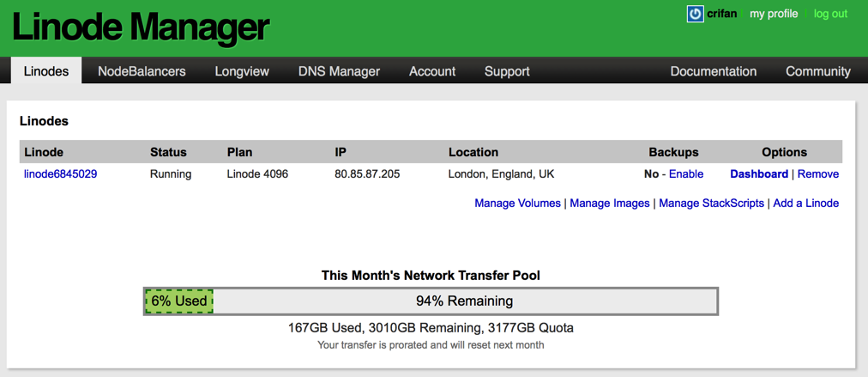This screenshot has height=377, width=868.
Task: Click Manage Volumes link
Action: point(517,204)
